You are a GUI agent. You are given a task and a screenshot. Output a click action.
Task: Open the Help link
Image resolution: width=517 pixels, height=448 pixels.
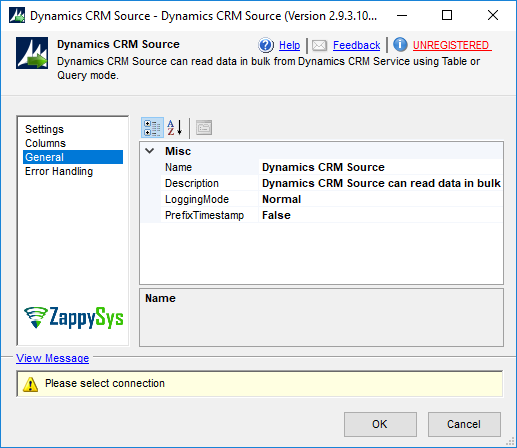click(289, 45)
